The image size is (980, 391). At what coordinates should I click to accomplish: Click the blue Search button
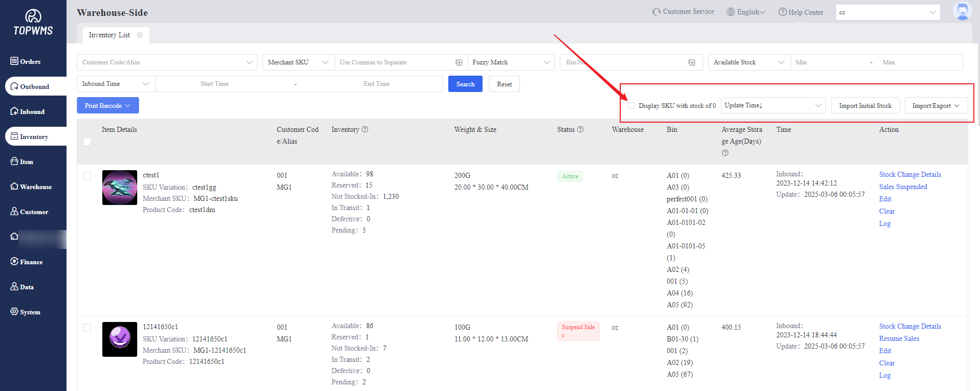pos(465,84)
